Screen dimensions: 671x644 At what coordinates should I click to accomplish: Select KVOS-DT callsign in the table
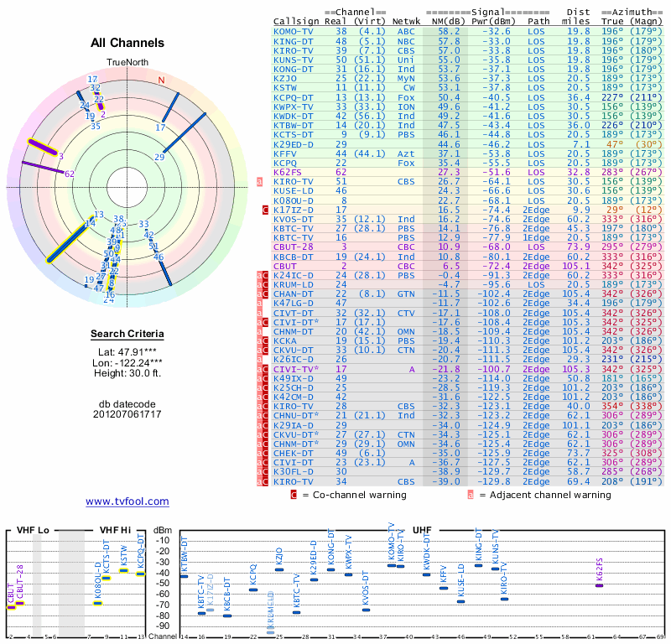[x=293, y=219]
